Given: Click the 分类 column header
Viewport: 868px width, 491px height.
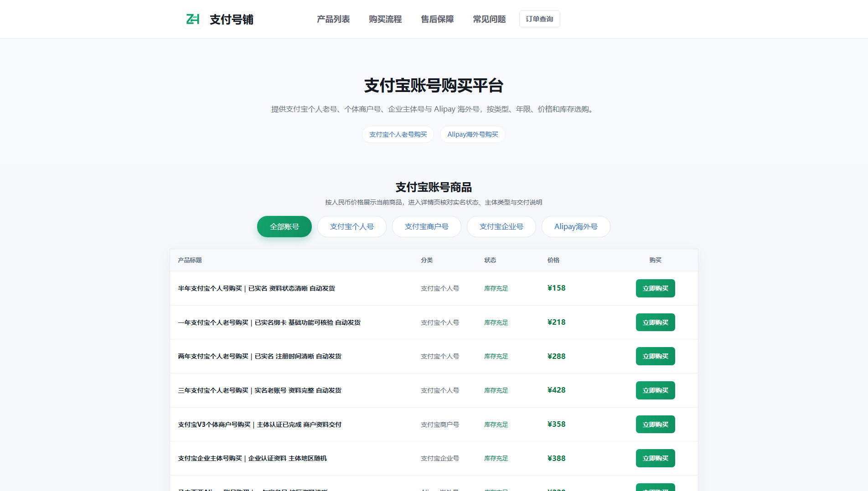Looking at the screenshot, I should click(x=427, y=260).
